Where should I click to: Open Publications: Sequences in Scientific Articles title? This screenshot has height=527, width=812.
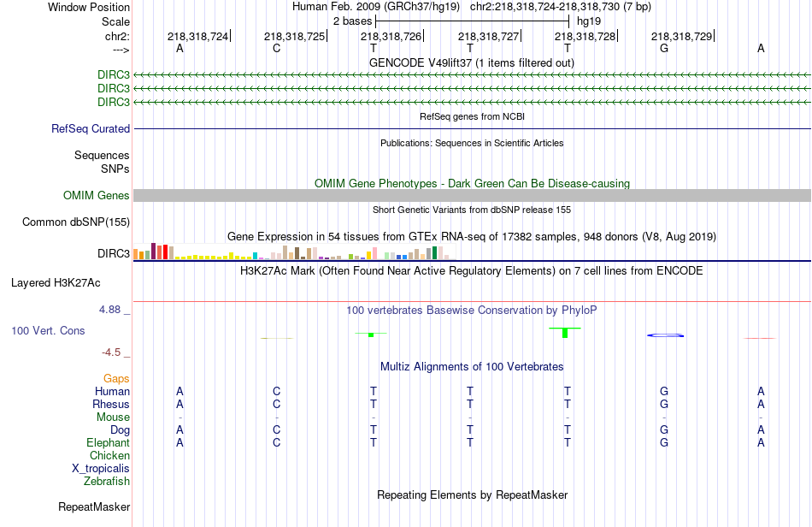click(472, 143)
